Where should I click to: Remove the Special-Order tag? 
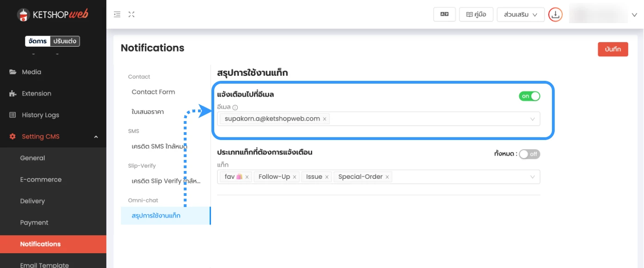pyautogui.click(x=387, y=177)
